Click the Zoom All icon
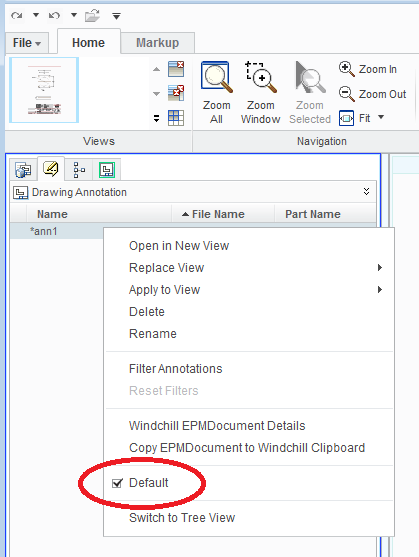Viewport: 419px width, 557px height. (x=216, y=77)
